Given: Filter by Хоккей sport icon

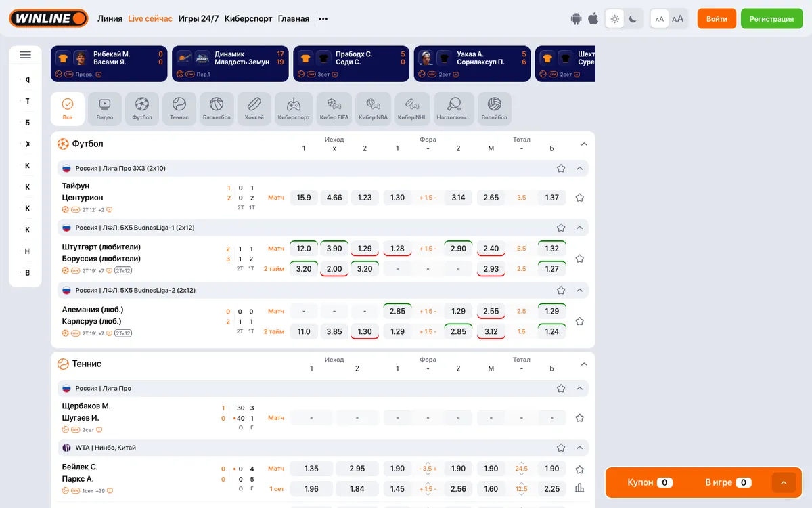Looking at the screenshot, I should (x=254, y=109).
